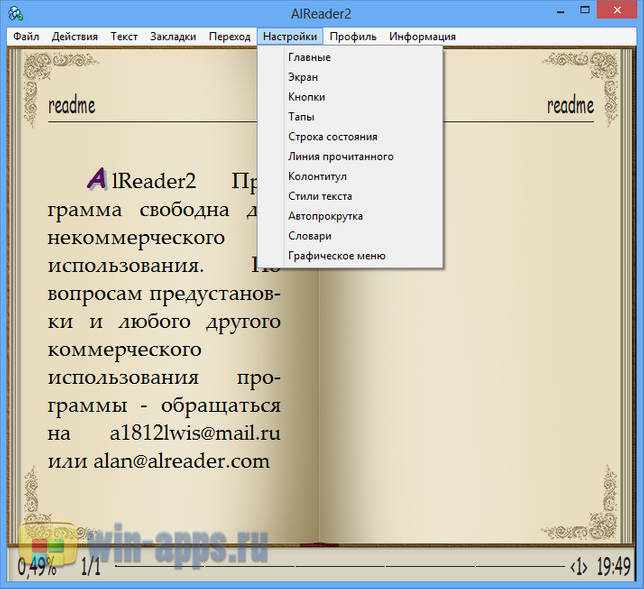Open Графическое меню settings
The height and width of the screenshot is (589, 644).
(x=350, y=256)
